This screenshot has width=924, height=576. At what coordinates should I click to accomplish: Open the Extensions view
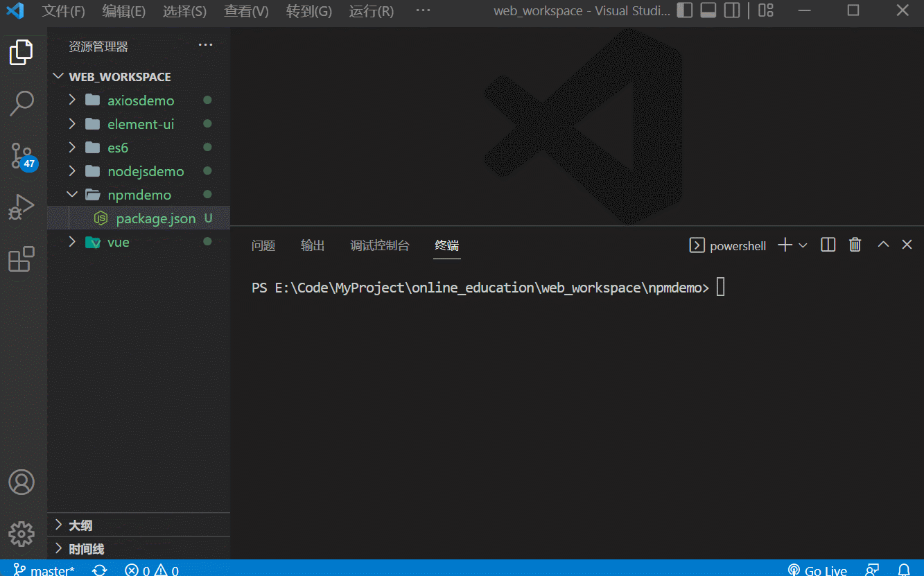click(x=21, y=259)
